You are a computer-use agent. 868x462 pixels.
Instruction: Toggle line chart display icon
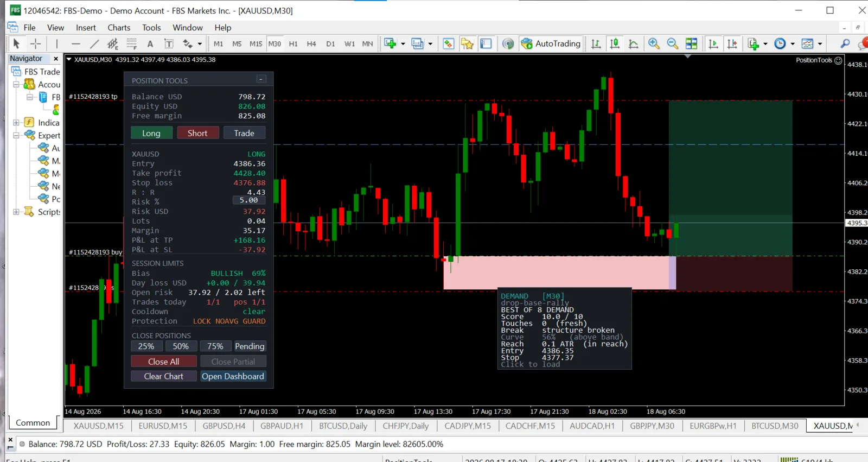tap(633, 43)
